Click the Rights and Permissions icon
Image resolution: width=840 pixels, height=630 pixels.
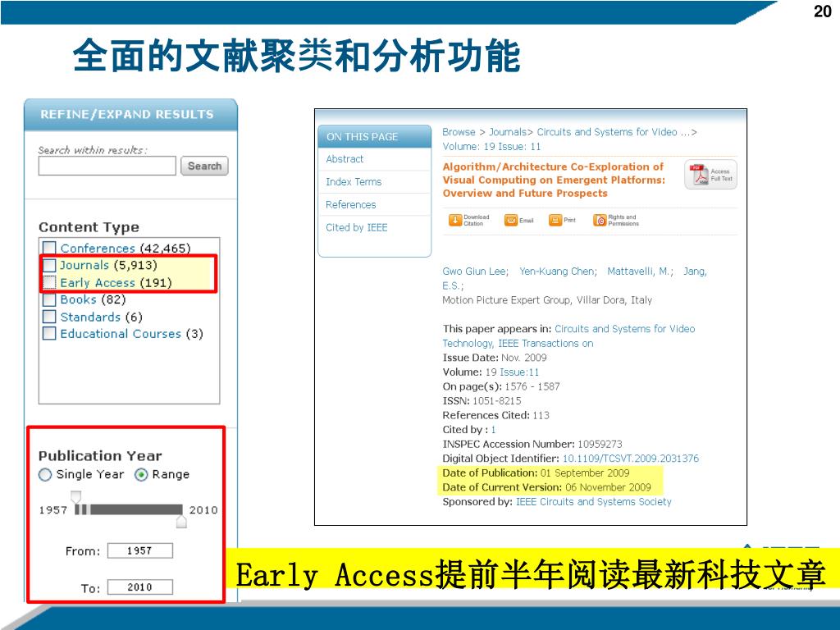pyautogui.click(x=600, y=220)
